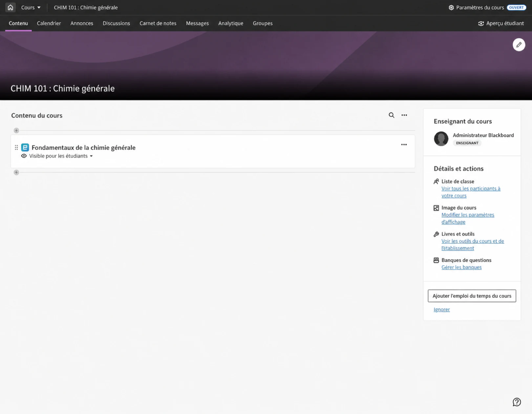Add content below Fondamentaux module with plus icon
Viewport: 532px width, 414px height.
click(16, 172)
